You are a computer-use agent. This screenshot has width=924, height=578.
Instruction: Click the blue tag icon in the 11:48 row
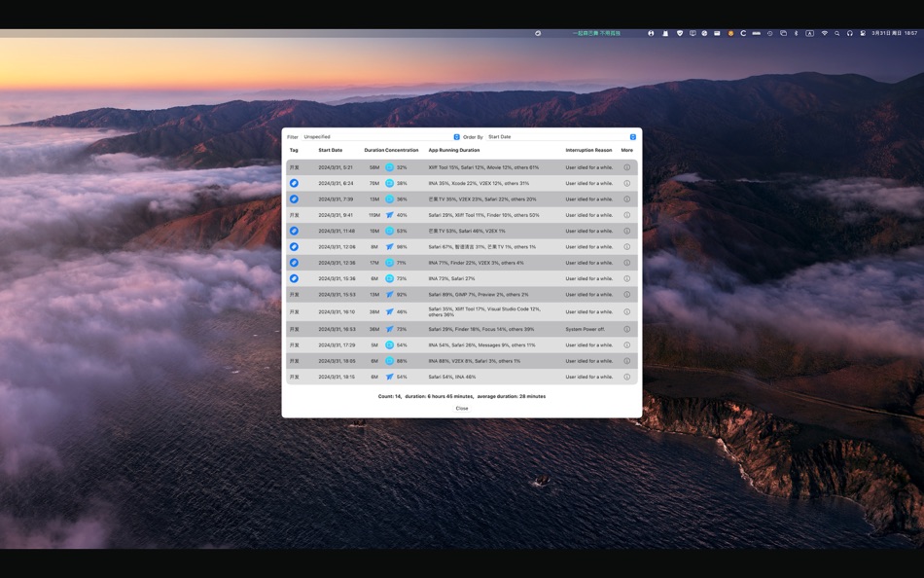pos(294,232)
